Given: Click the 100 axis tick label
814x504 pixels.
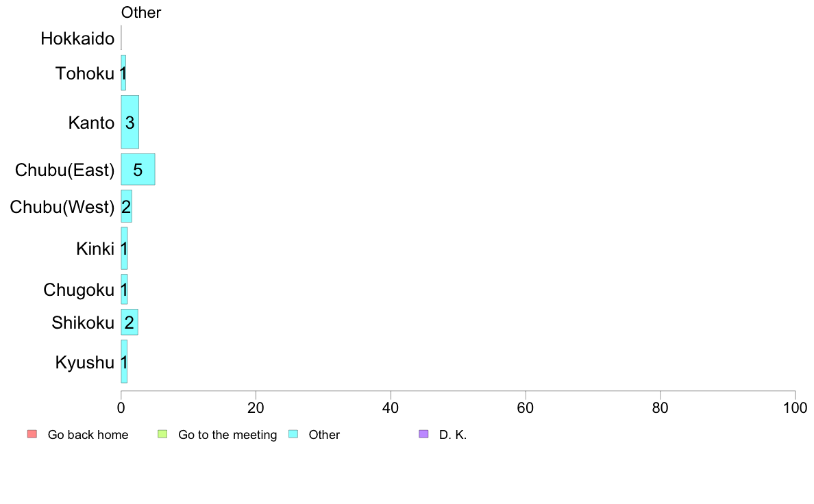Looking at the screenshot, I should 795,408.
